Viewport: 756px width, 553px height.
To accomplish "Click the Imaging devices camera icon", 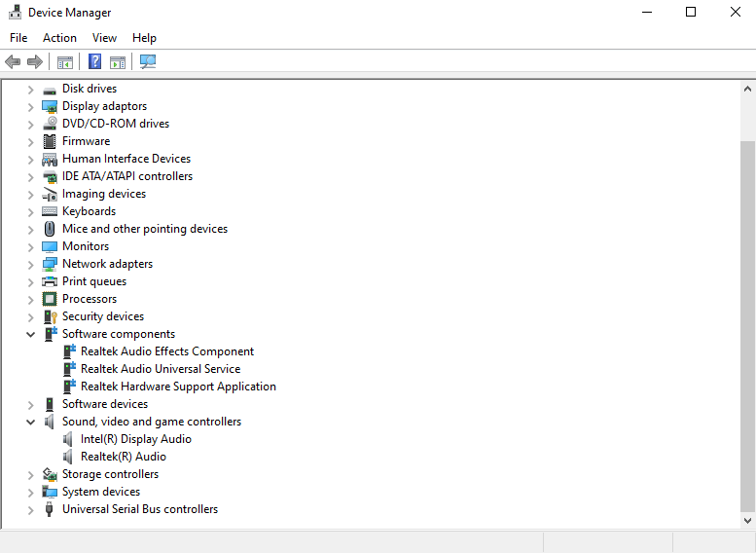I will tap(50, 194).
